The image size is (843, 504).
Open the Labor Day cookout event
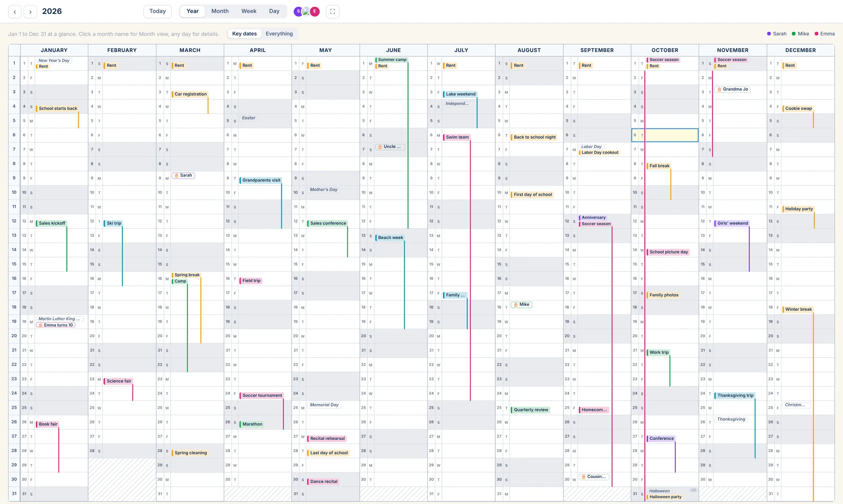pyautogui.click(x=599, y=152)
